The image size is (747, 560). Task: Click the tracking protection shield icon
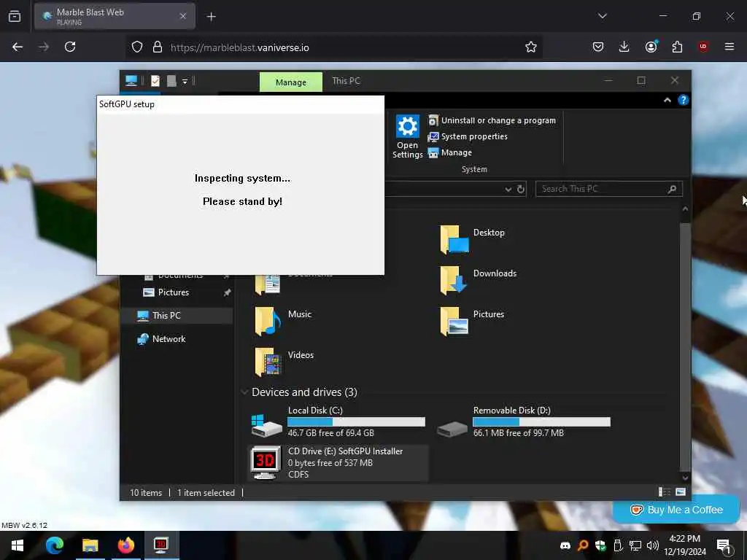[137, 47]
